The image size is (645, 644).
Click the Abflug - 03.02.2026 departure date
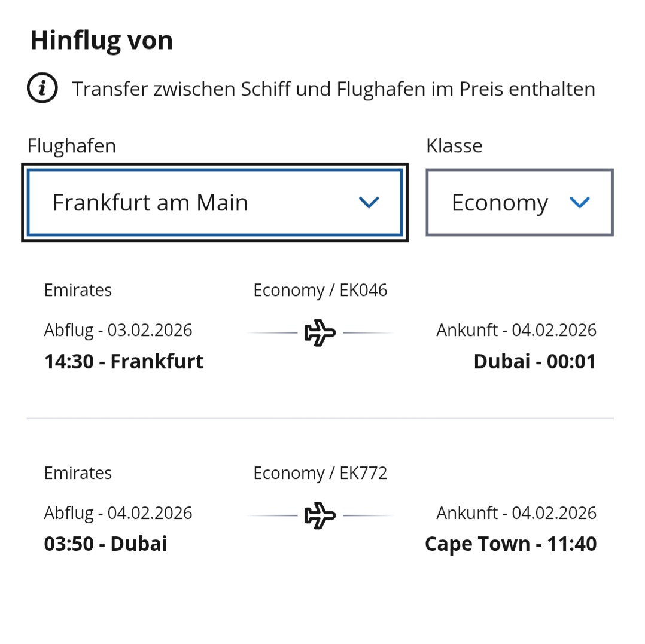point(118,330)
